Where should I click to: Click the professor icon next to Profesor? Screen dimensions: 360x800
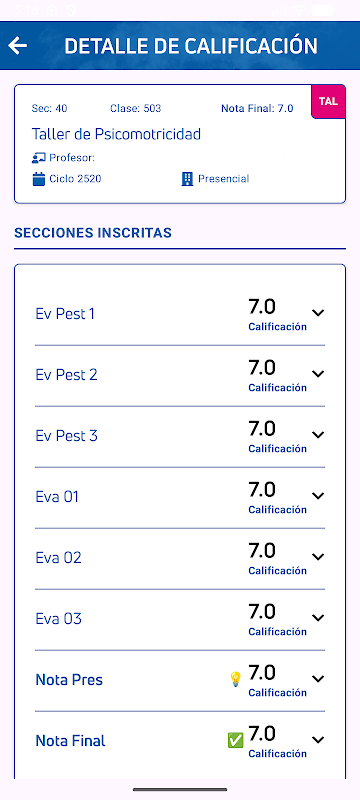[x=39, y=158]
